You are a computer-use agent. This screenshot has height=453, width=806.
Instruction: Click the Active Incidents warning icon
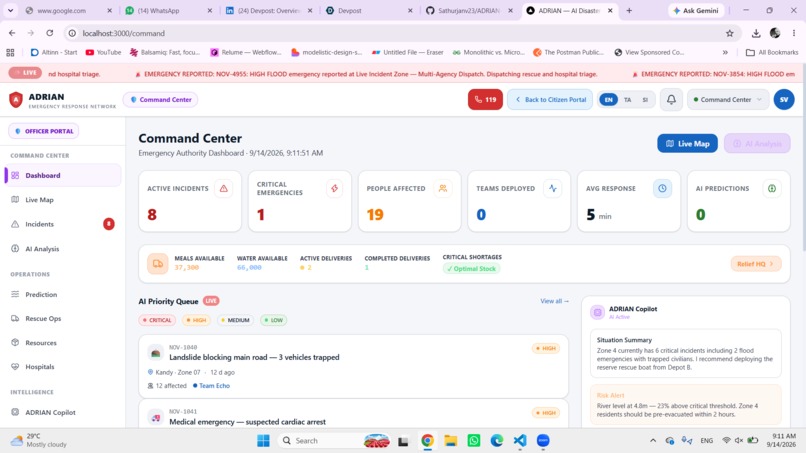[x=224, y=189]
